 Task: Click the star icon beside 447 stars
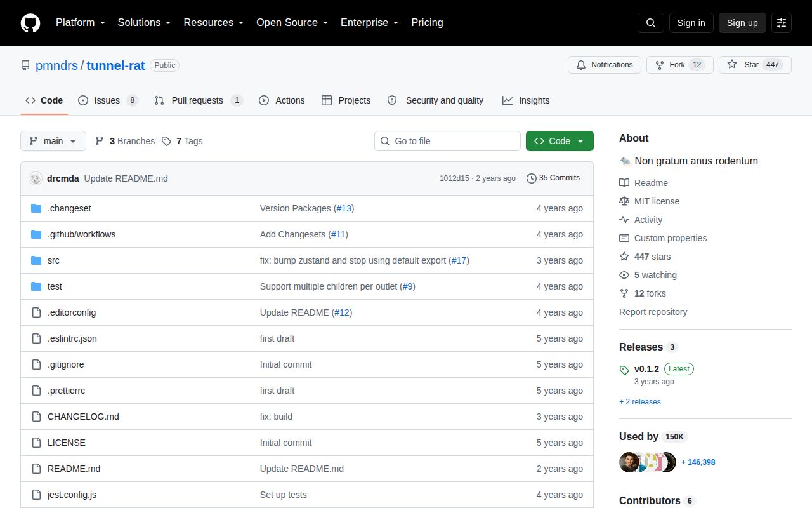click(x=624, y=257)
